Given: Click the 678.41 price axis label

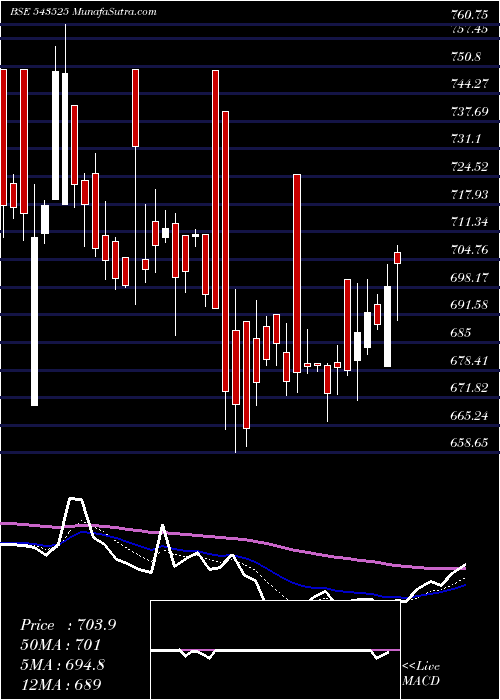Looking at the screenshot, I should pyautogui.click(x=468, y=360).
